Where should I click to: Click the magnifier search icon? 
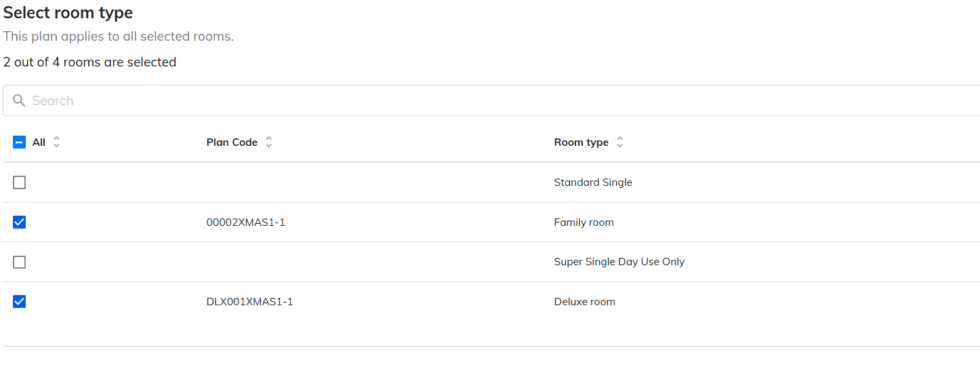point(19,100)
